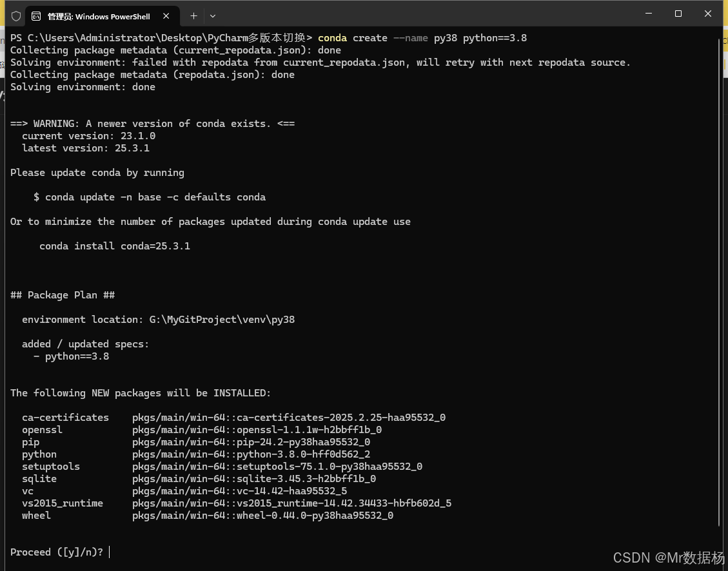728x571 pixels.
Task: Open the new tab profile dropdown arrow
Action: (x=213, y=16)
